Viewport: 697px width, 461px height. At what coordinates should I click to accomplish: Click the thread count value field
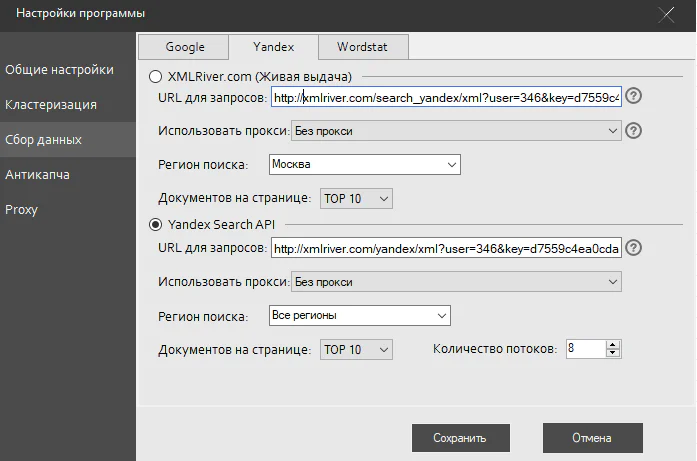pyautogui.click(x=586, y=349)
